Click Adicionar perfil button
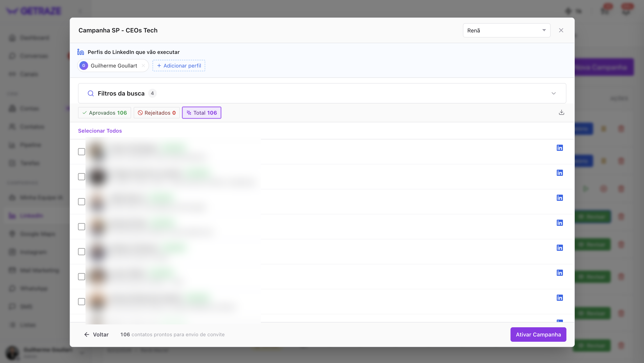This screenshot has width=644, height=363. 179,66
